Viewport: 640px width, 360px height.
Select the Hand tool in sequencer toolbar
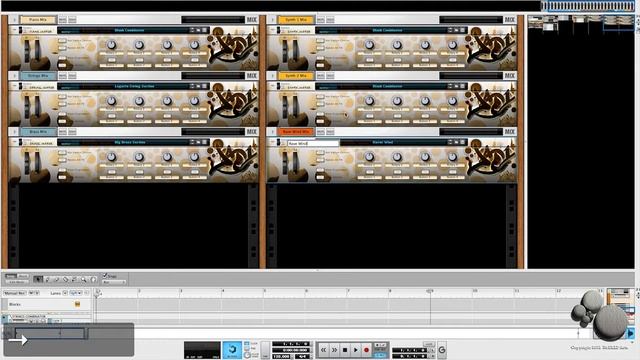93,280
